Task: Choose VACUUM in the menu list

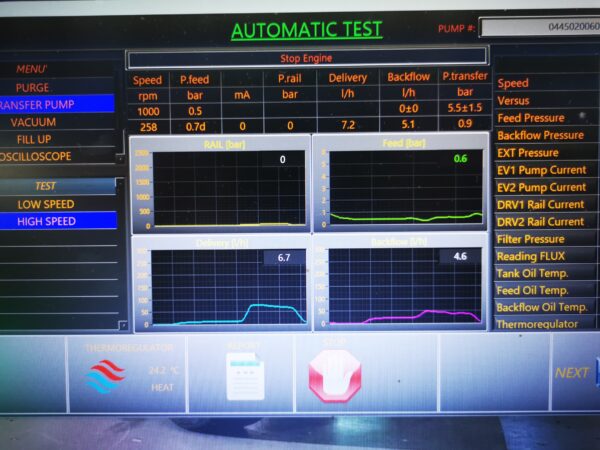Action: (33, 122)
